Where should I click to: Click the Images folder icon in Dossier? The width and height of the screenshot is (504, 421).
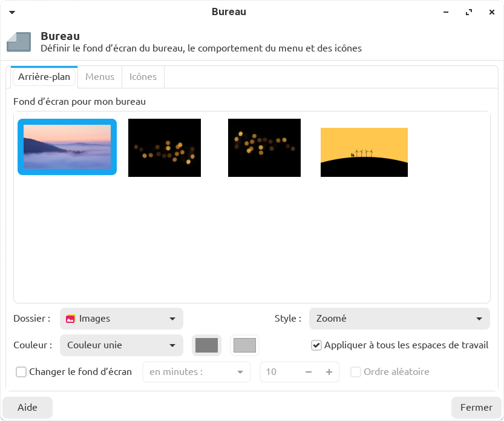pos(71,319)
